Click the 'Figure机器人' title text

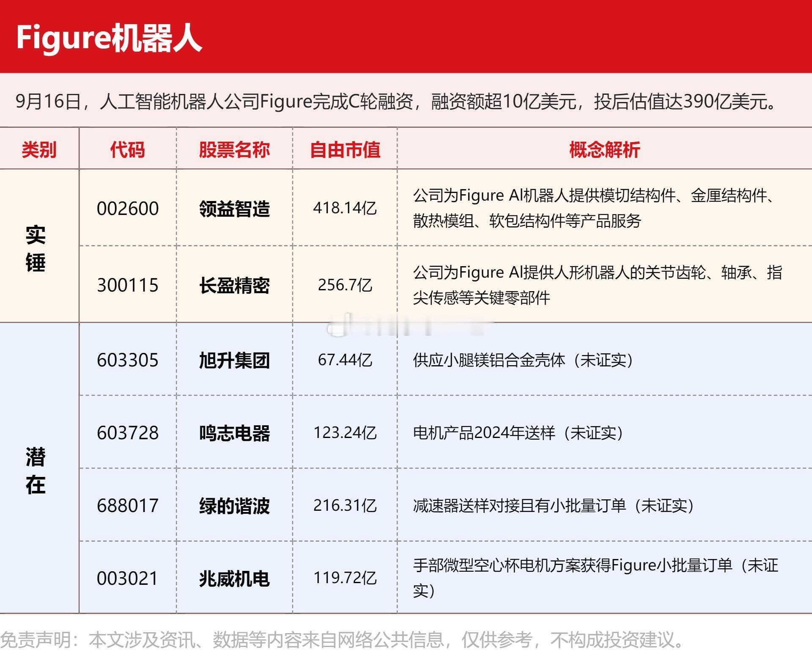(109, 38)
